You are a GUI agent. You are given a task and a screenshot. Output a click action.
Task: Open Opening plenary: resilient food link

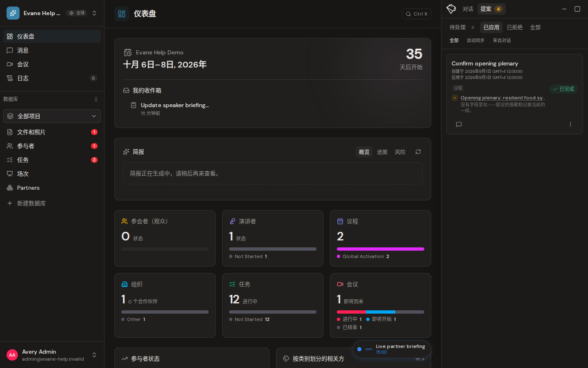[503, 98]
